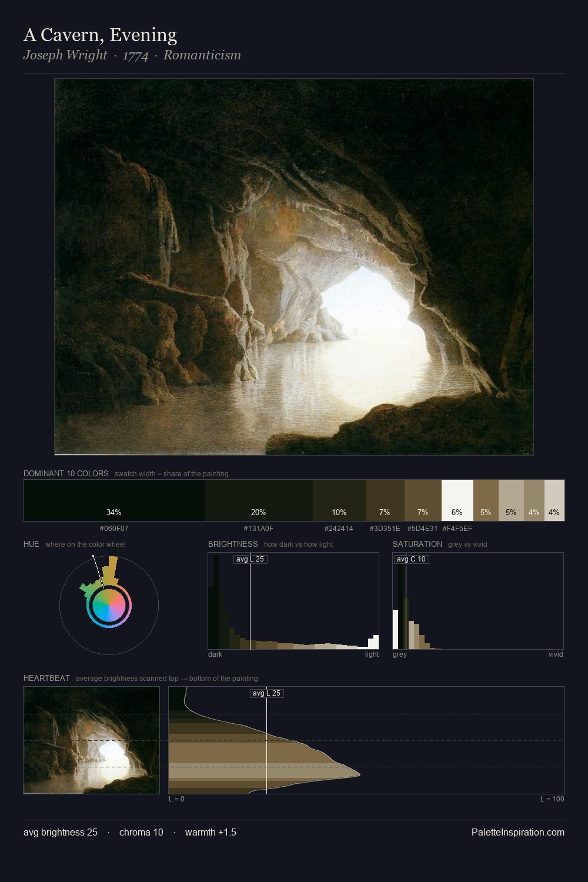Click the 'warmth +1.5' footer stat
Image resolution: width=588 pixels, height=882 pixels.
point(211,832)
